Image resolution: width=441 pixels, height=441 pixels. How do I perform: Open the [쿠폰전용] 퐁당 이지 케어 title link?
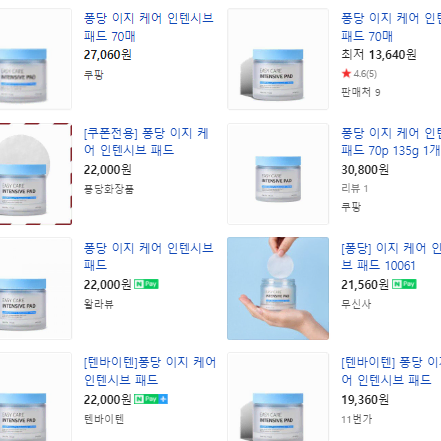(146, 142)
